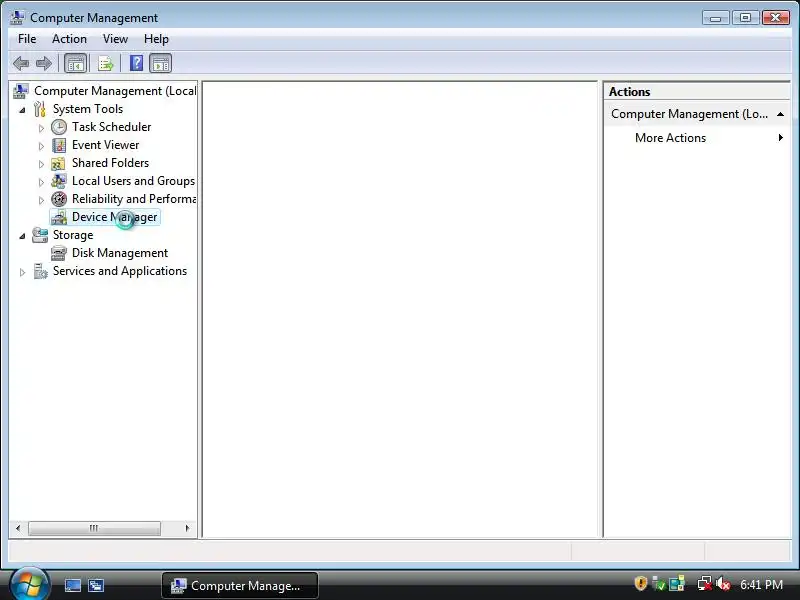Select Event Viewer label
Viewport: 800px width, 600px height.
point(105,145)
